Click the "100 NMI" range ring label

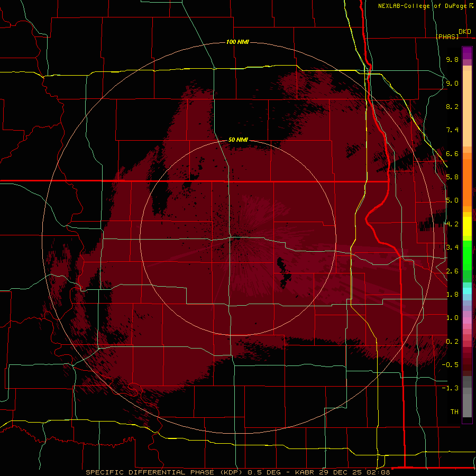click(237, 42)
